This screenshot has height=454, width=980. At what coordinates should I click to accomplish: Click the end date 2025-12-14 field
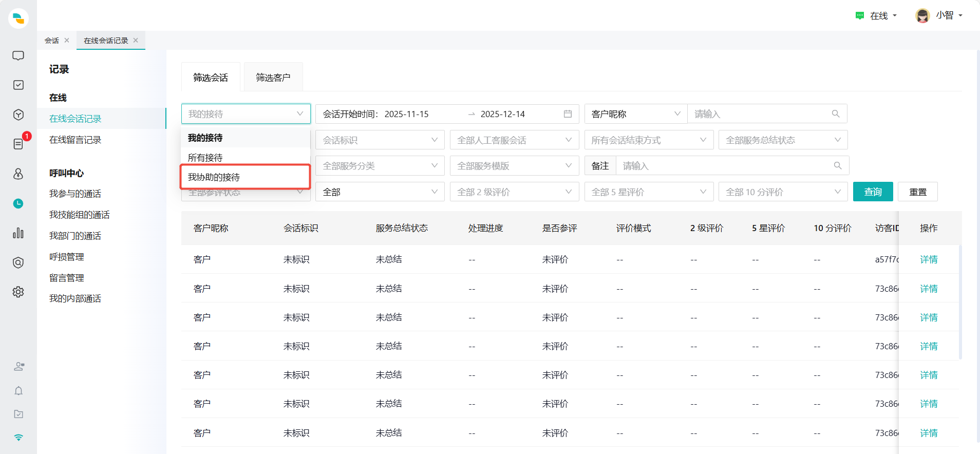[x=503, y=114]
